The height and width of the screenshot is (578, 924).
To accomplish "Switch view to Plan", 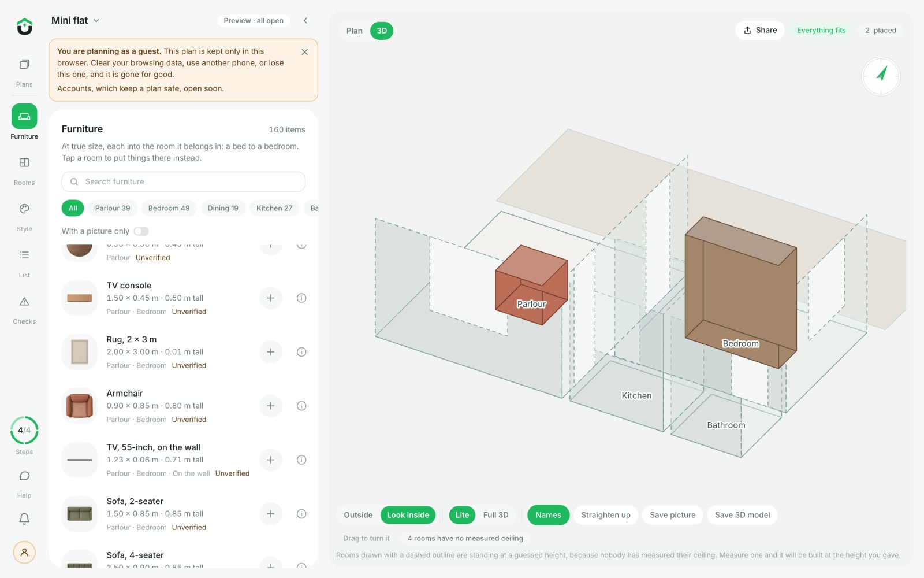I will click(355, 31).
